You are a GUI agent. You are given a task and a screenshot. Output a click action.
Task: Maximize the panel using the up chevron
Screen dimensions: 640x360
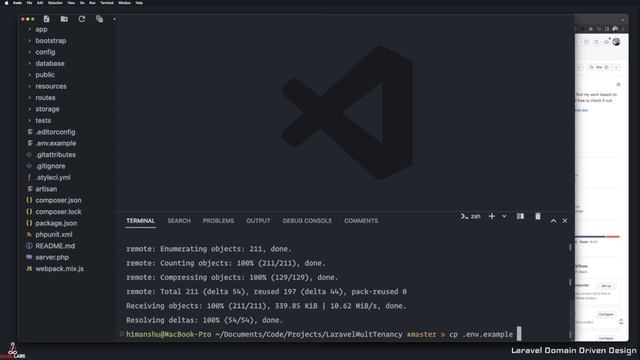(x=553, y=221)
